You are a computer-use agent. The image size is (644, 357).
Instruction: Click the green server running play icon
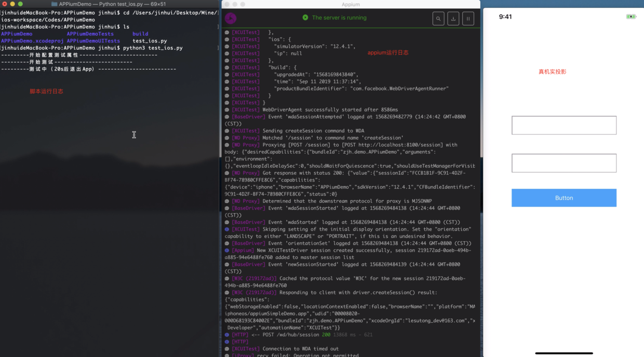click(305, 18)
